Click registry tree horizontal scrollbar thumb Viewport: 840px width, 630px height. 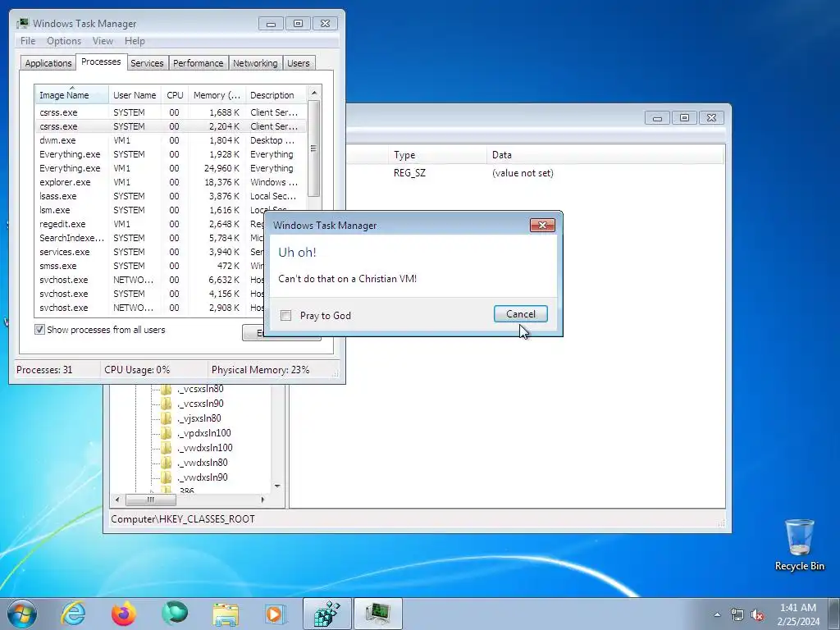151,500
